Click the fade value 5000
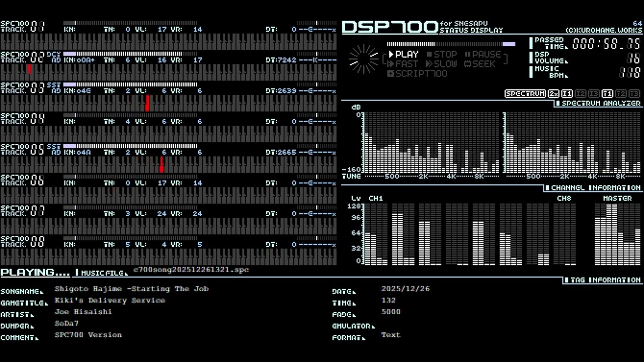Image resolution: width=644 pixels, height=362 pixels. pyautogui.click(x=391, y=312)
